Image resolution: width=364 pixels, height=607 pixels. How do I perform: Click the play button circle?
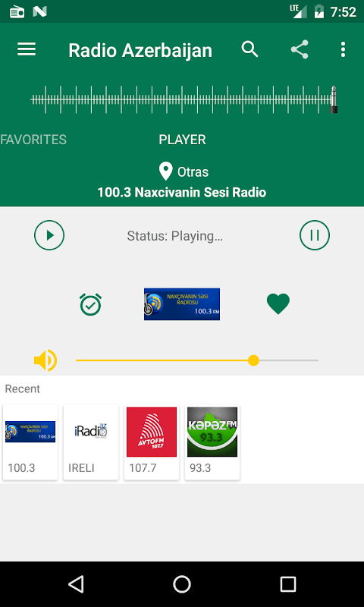coord(49,235)
